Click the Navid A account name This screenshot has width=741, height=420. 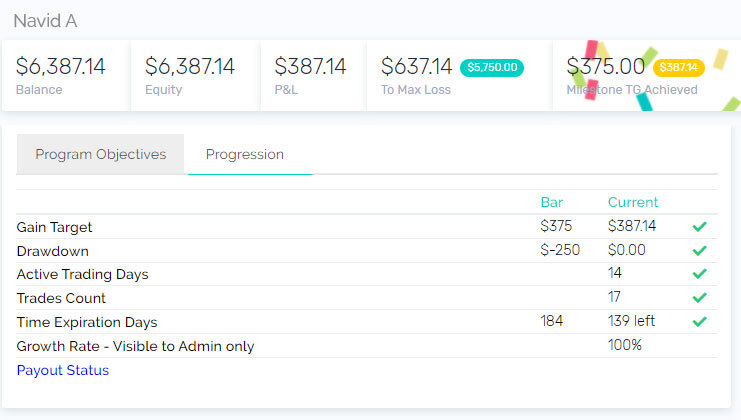pyautogui.click(x=45, y=21)
